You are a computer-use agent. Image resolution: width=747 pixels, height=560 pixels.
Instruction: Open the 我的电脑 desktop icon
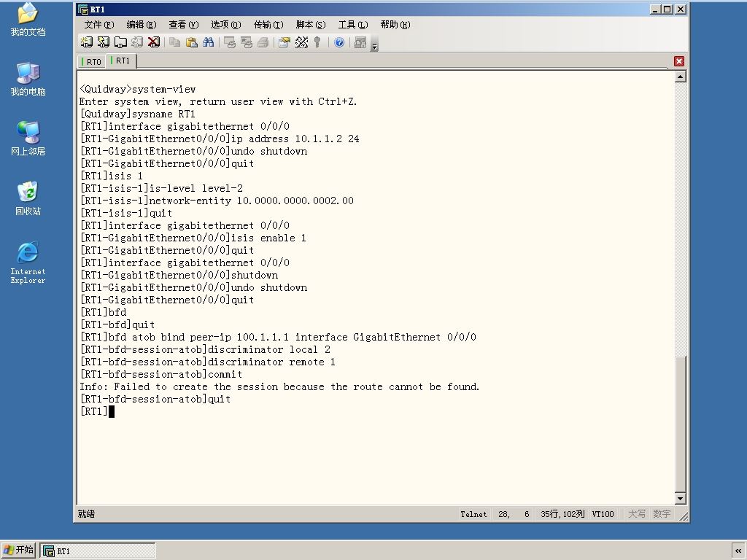coord(28,79)
